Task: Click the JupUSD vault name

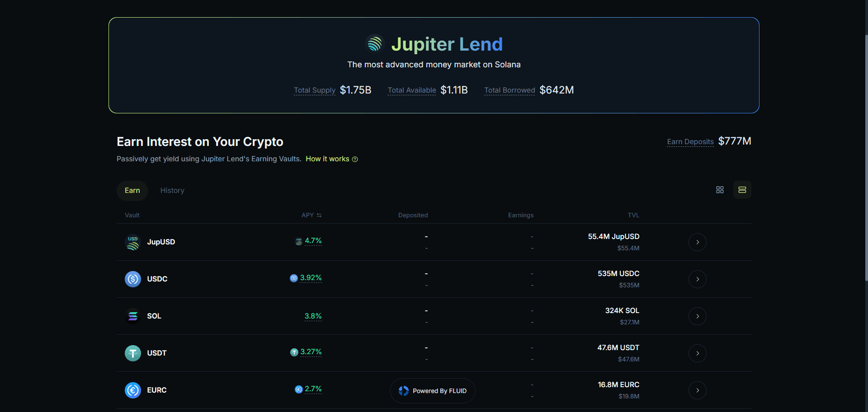Action: pyautogui.click(x=161, y=242)
